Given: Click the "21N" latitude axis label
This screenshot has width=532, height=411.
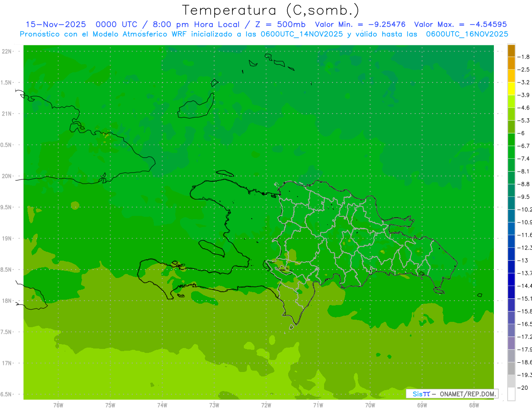Looking at the screenshot, I should click(6, 114).
